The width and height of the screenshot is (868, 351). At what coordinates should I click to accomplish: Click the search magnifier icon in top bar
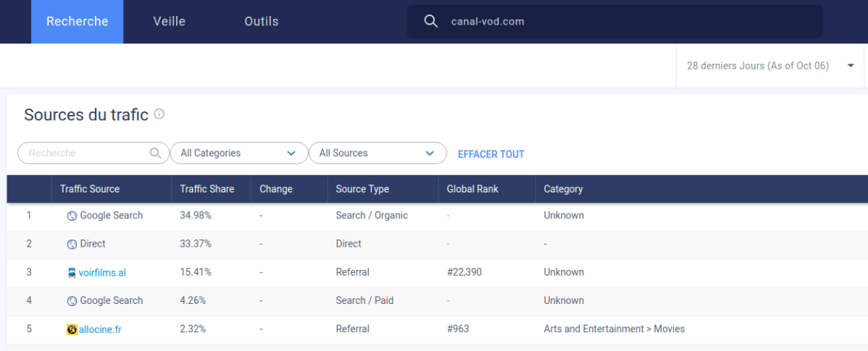pos(430,22)
